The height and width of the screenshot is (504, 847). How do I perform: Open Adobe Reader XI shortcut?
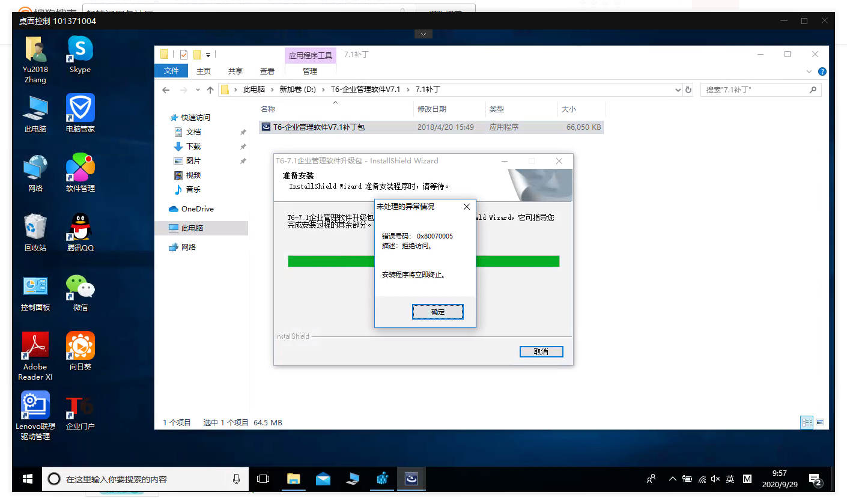[35, 356]
